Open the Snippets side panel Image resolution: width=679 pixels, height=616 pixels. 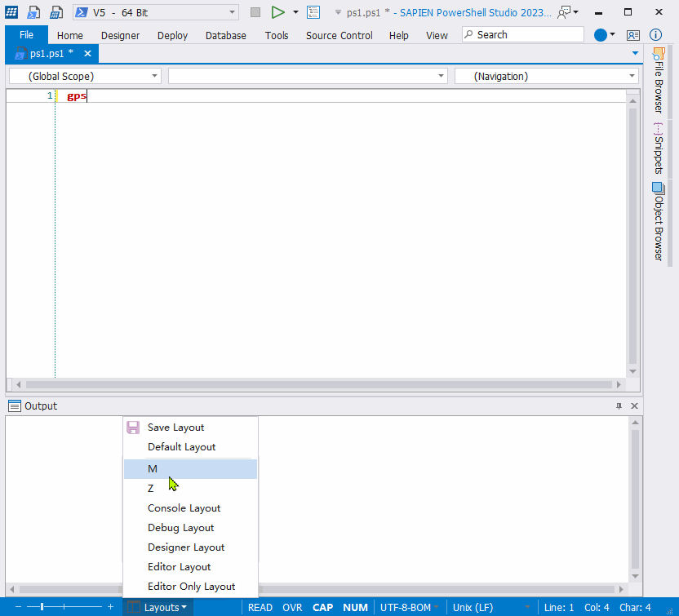click(658, 148)
